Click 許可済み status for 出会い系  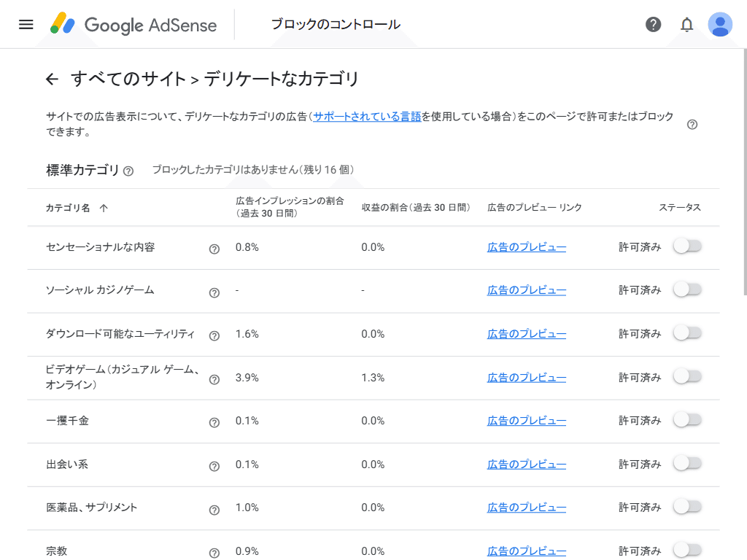click(x=640, y=464)
